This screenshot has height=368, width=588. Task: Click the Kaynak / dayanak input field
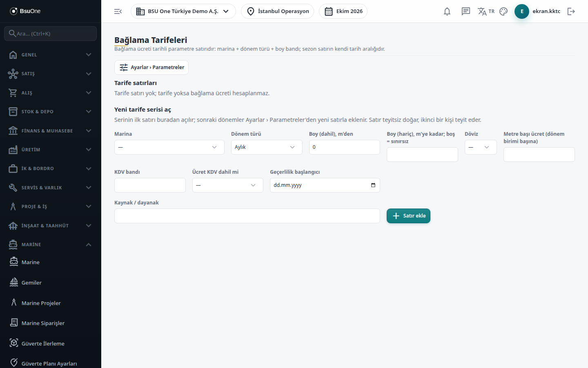click(x=247, y=216)
